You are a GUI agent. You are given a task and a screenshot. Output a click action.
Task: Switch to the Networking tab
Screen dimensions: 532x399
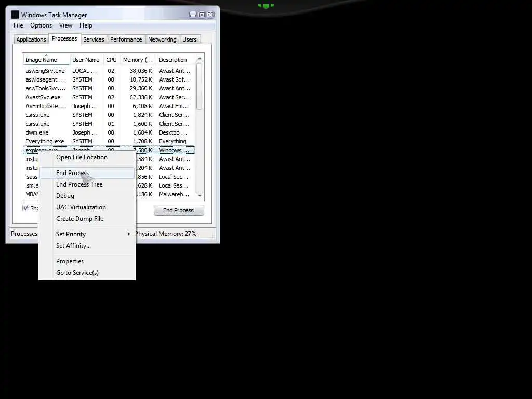[162, 39]
